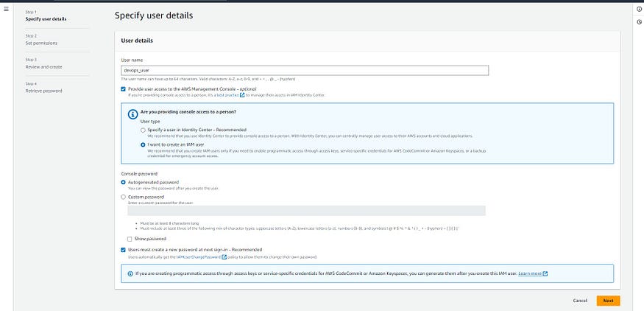Screen dimensions: 644x311
Task: Click the User details section header
Action: 137,41
